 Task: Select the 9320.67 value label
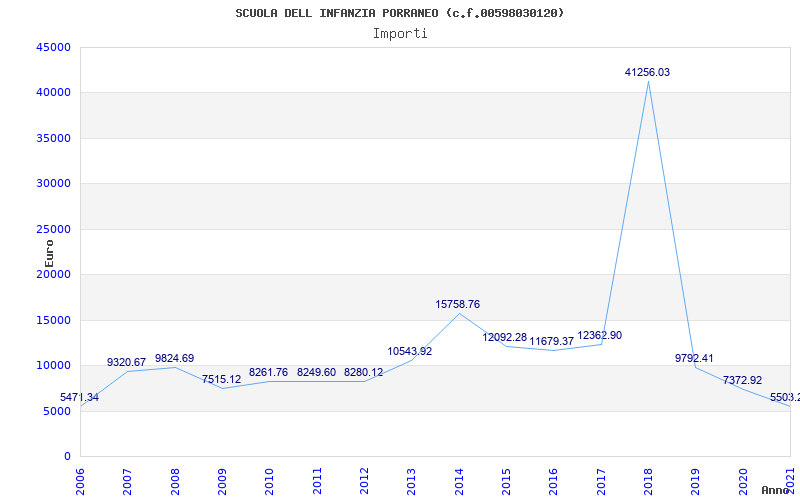(126, 362)
